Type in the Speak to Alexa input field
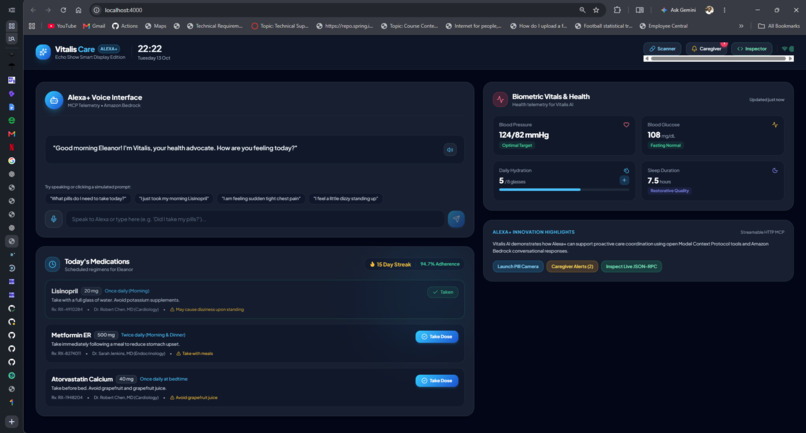 click(x=255, y=219)
